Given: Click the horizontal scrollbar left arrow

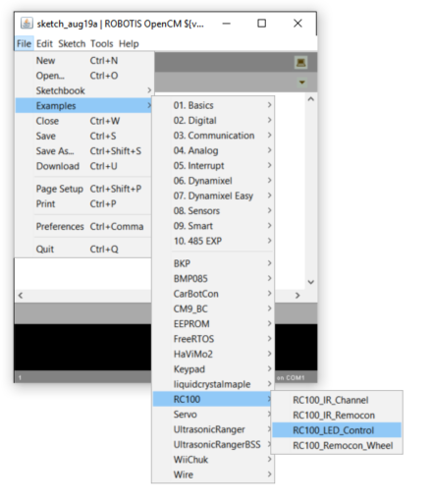Looking at the screenshot, I should click(x=21, y=296).
